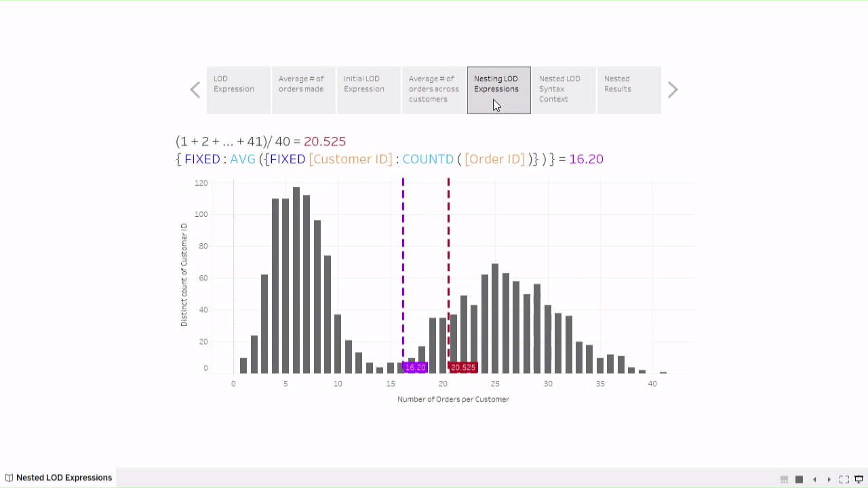Enter full screen mode
Screen dimensions: 868x488
click(x=844, y=479)
